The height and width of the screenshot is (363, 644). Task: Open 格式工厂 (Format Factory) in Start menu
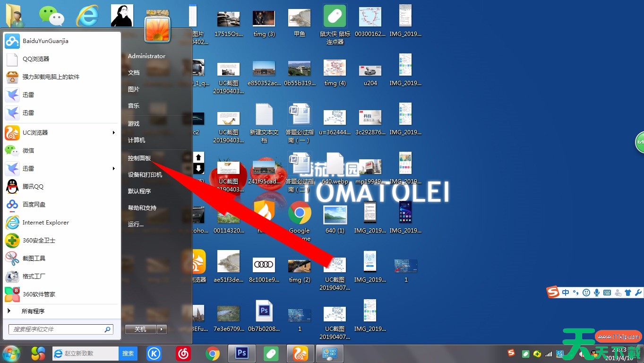34,276
